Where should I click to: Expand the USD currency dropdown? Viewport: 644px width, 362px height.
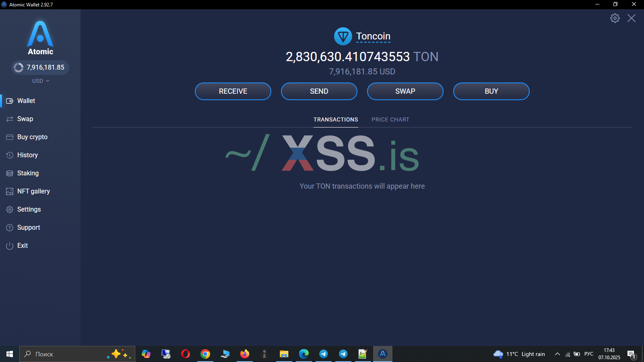[41, 81]
